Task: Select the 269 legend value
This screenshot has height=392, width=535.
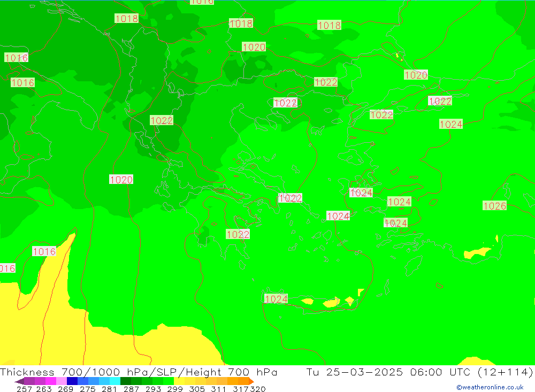Action: 65,389
